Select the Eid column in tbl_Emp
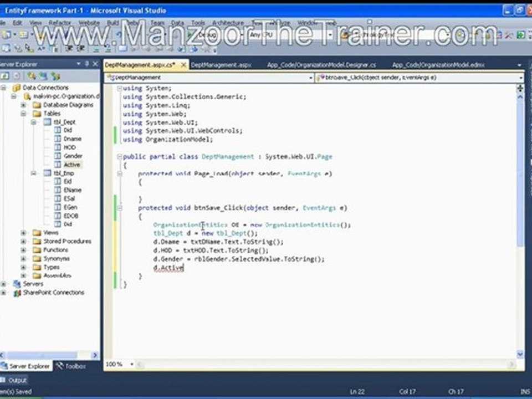The height and width of the screenshot is (399, 532). pos(68,182)
